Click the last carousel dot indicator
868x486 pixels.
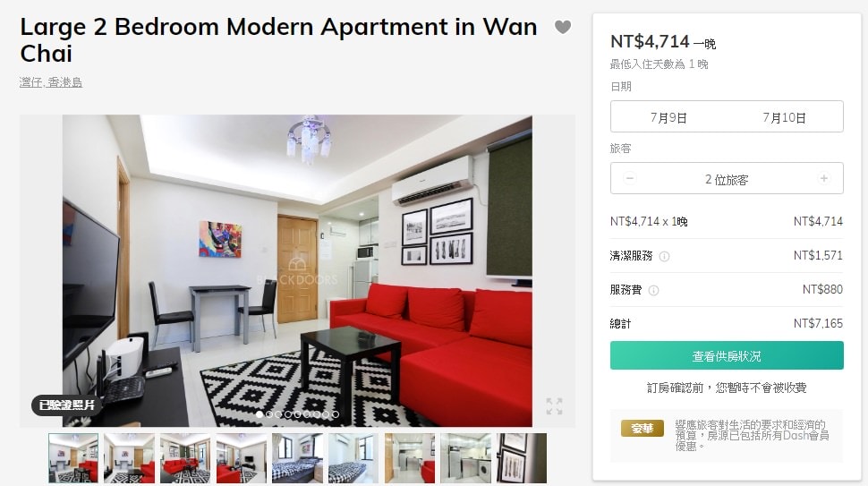click(335, 414)
